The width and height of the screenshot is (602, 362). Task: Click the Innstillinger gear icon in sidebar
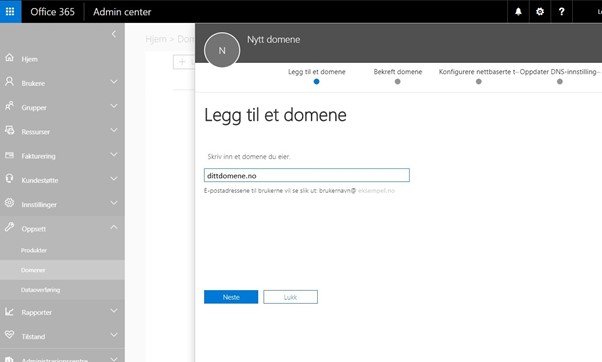coord(10,203)
